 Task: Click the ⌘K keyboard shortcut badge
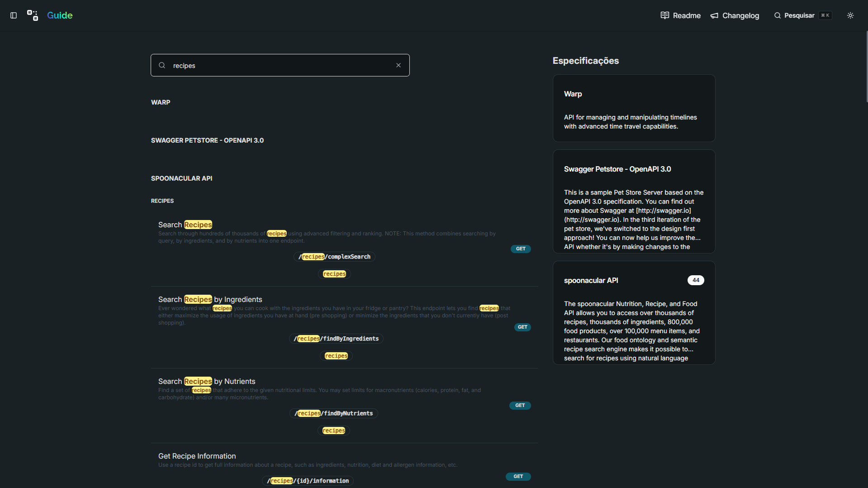click(825, 15)
